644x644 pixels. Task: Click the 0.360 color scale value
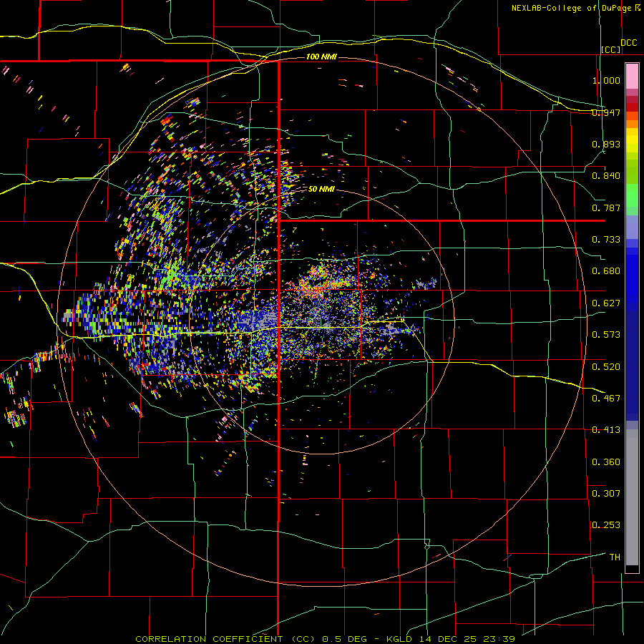coord(606,462)
